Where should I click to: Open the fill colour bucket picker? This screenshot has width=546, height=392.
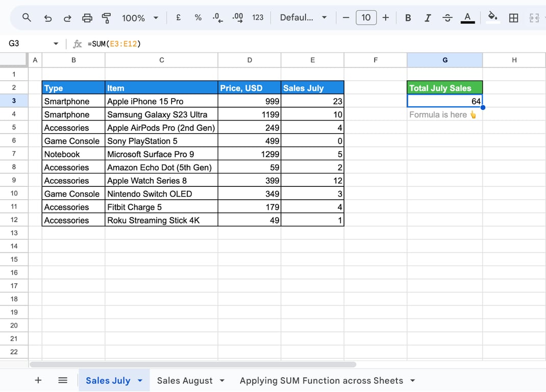492,17
